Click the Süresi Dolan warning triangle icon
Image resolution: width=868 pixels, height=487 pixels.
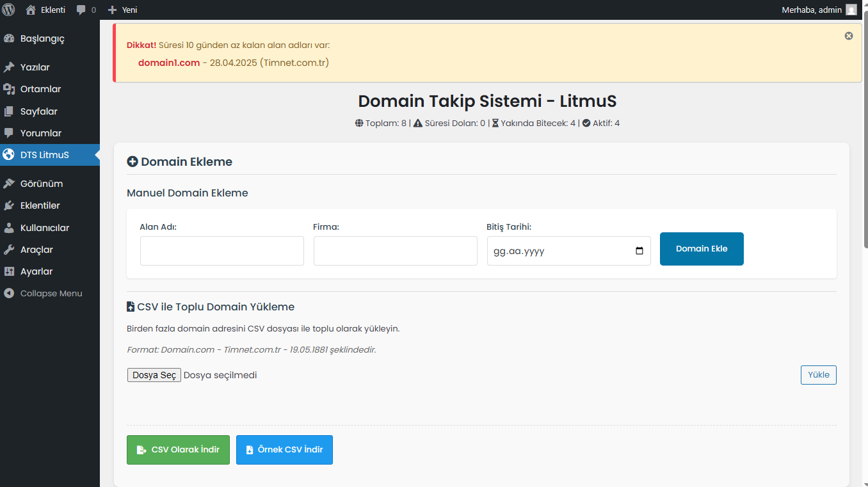(x=418, y=123)
